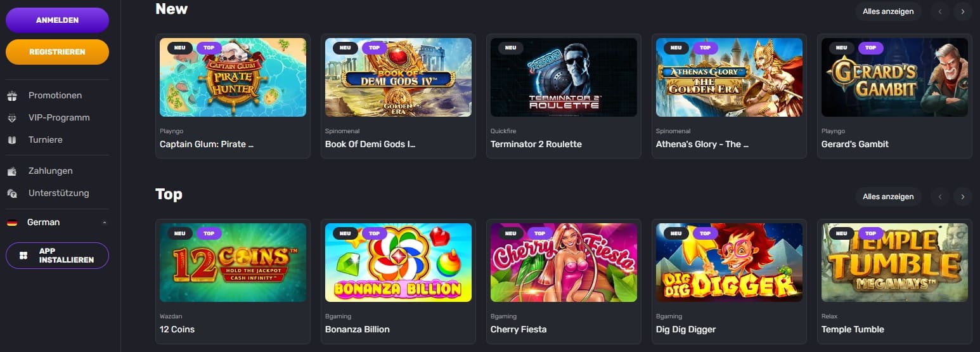
Task: Click the app grid icon on App Installieren
Action: click(23, 256)
